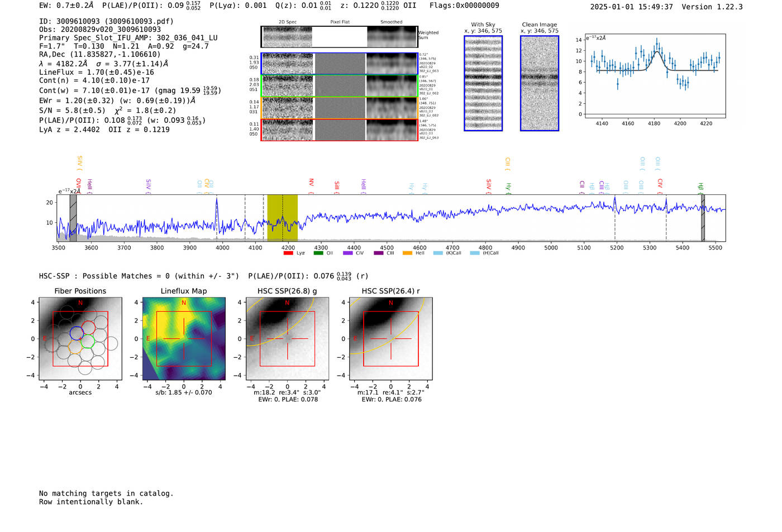Click the timestamp 2025-01-01 15:49:37
The image size is (782, 532).
(632, 7)
